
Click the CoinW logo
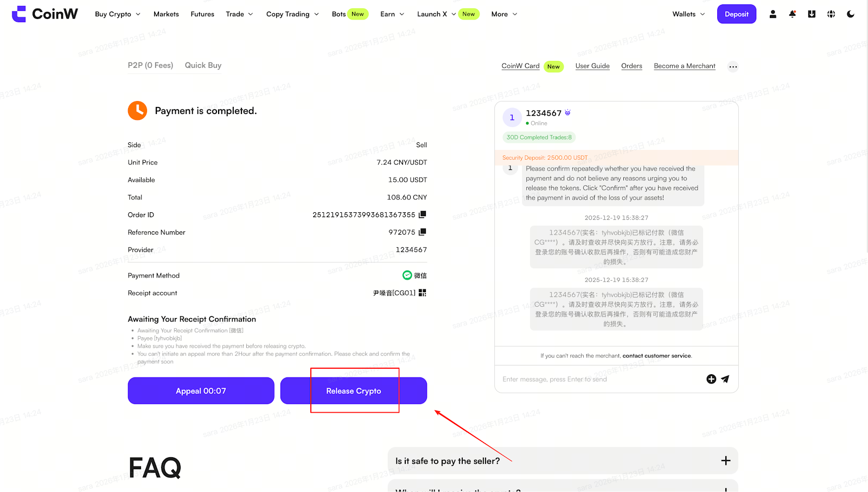pyautogui.click(x=45, y=14)
